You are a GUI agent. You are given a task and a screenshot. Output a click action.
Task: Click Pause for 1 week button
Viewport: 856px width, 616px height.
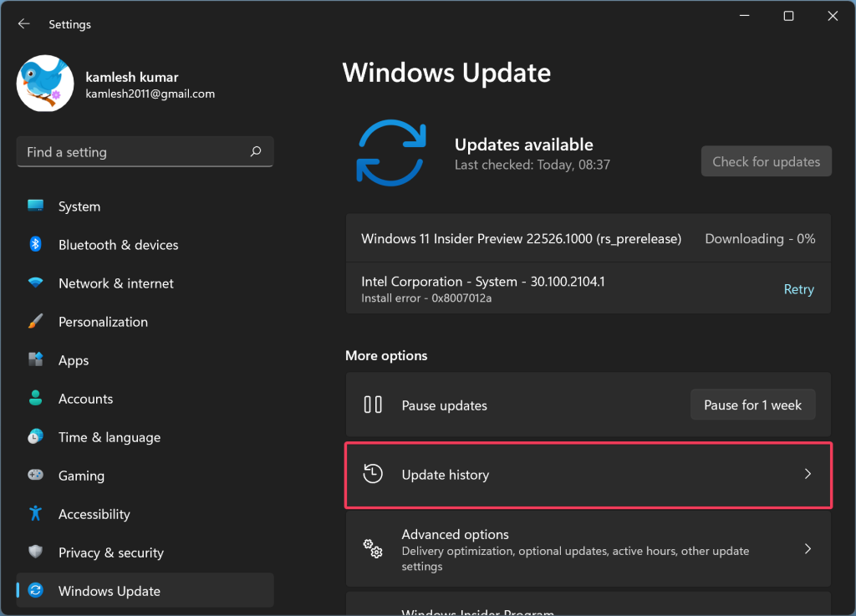coord(753,405)
